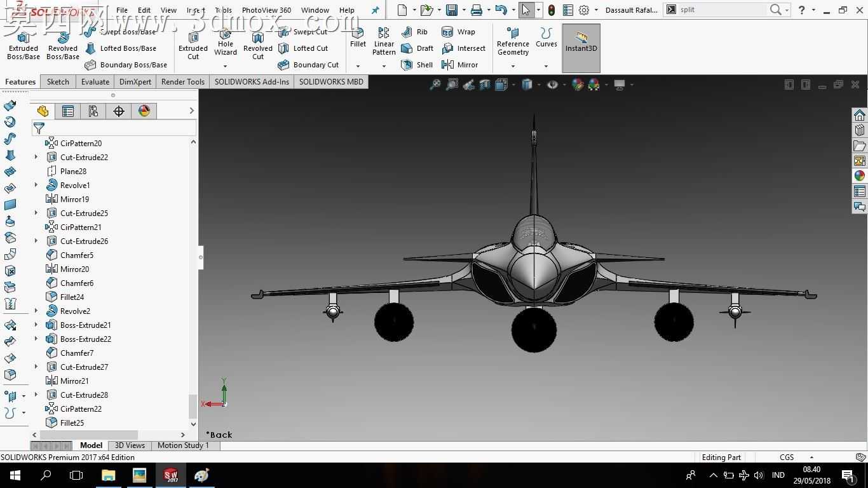Activate the Revolved Cut tool

click(x=258, y=46)
